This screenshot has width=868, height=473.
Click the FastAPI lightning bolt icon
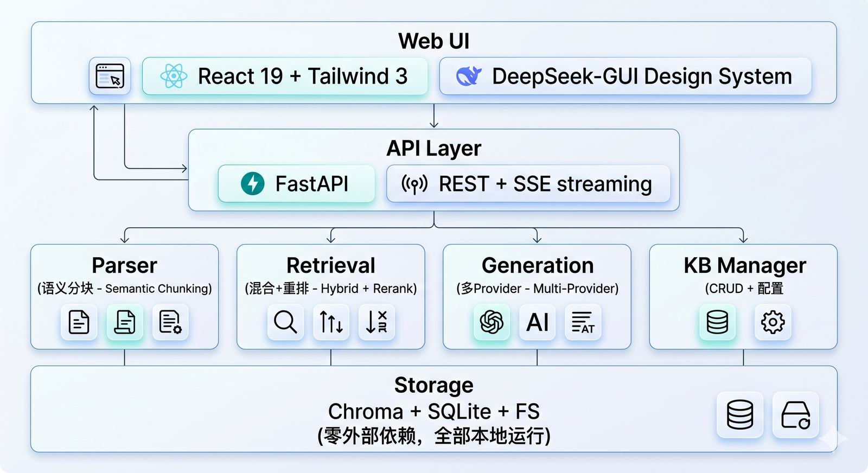coord(252,184)
